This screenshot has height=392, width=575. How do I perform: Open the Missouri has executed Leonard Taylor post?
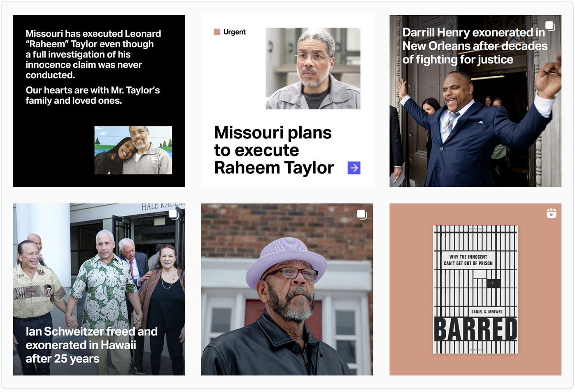coord(99,101)
